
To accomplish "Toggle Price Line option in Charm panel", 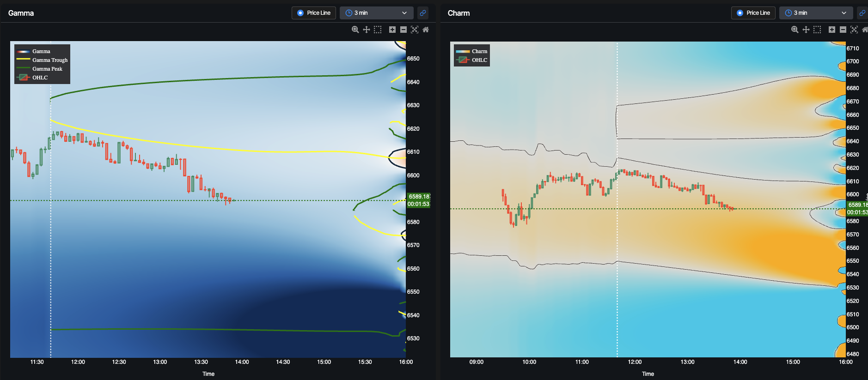I will (x=753, y=13).
